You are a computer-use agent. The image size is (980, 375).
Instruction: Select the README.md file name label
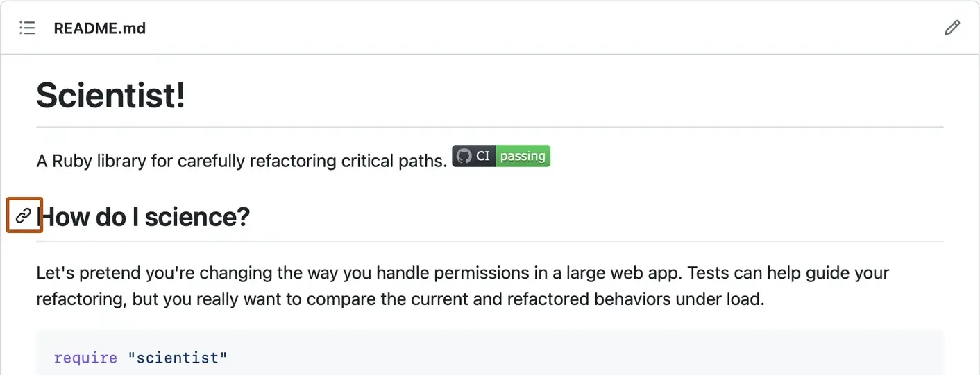click(100, 28)
